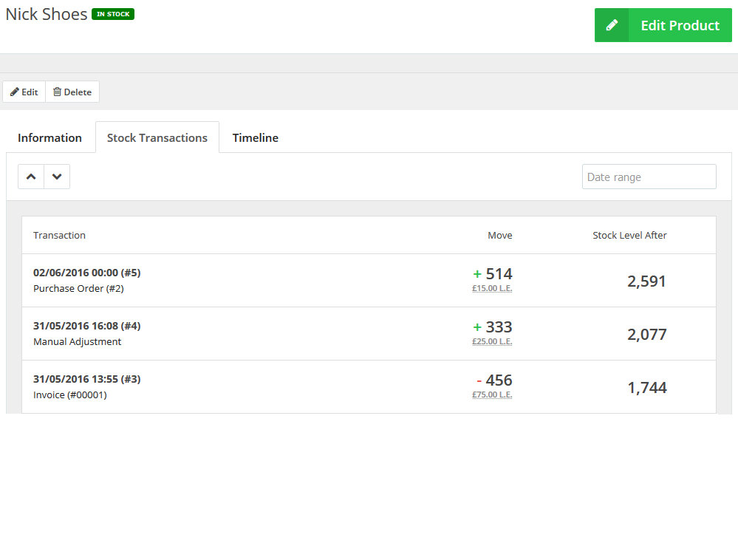Image resolution: width=738 pixels, height=560 pixels.
Task: Click the small Edit button
Action: 24,92
